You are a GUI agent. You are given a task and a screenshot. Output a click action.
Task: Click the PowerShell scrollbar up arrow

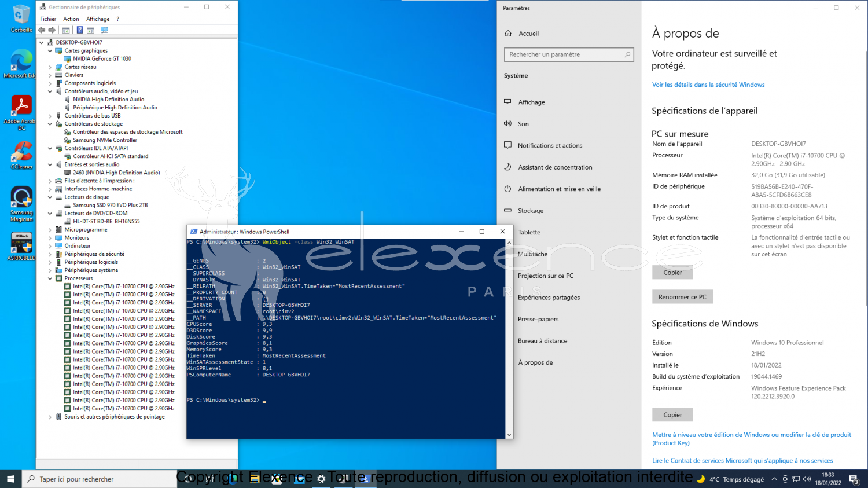[509, 243]
